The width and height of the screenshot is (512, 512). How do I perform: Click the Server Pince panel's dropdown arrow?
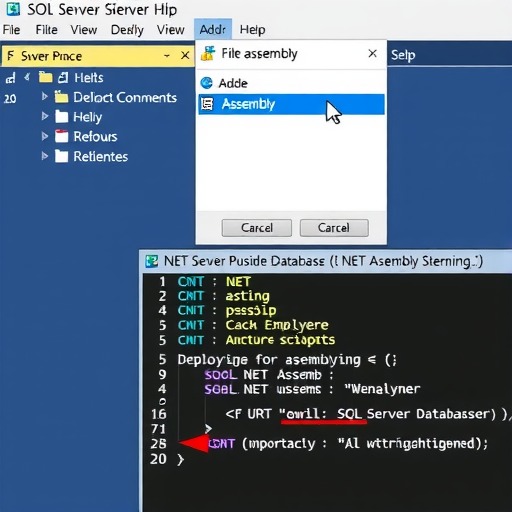[x=167, y=55]
